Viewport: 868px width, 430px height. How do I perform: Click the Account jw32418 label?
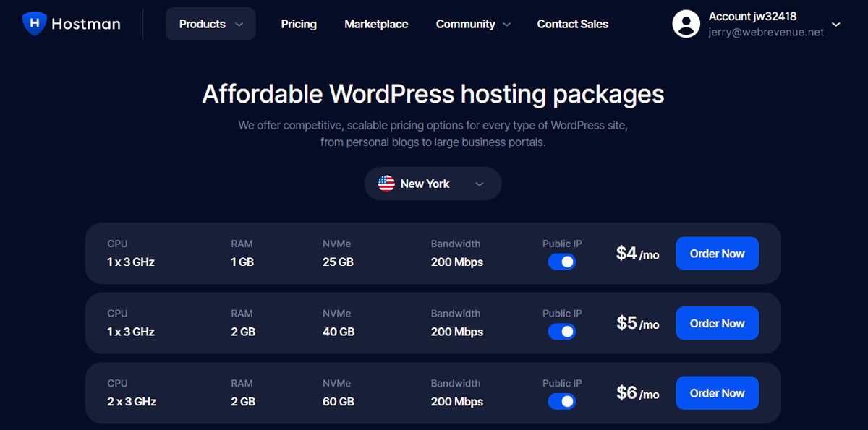click(x=752, y=16)
